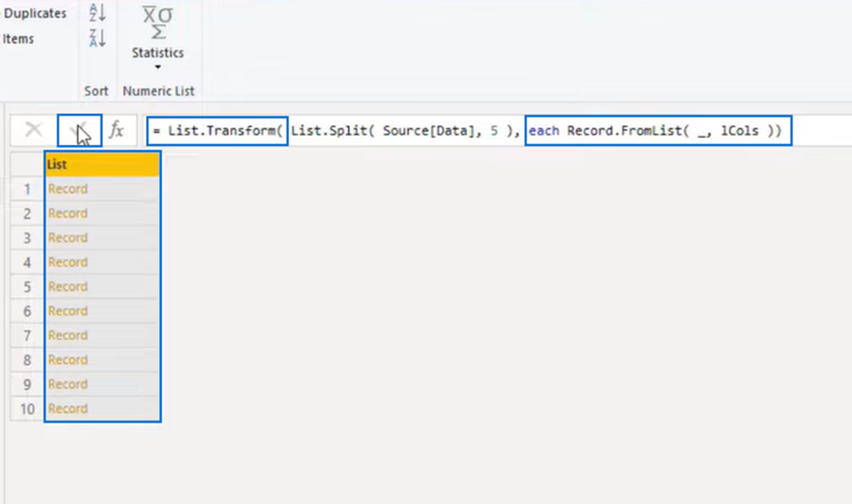Open the Record in row 4
The width and height of the screenshot is (852, 504).
click(68, 262)
